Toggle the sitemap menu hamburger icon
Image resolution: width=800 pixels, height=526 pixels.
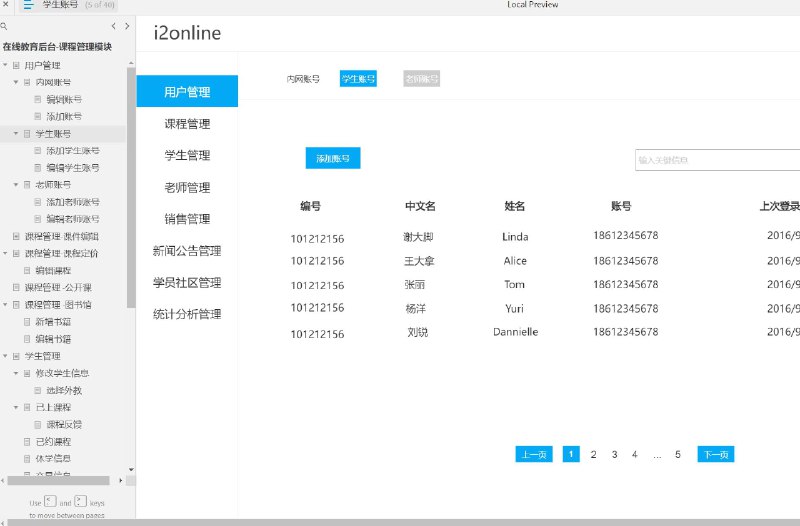click(28, 5)
